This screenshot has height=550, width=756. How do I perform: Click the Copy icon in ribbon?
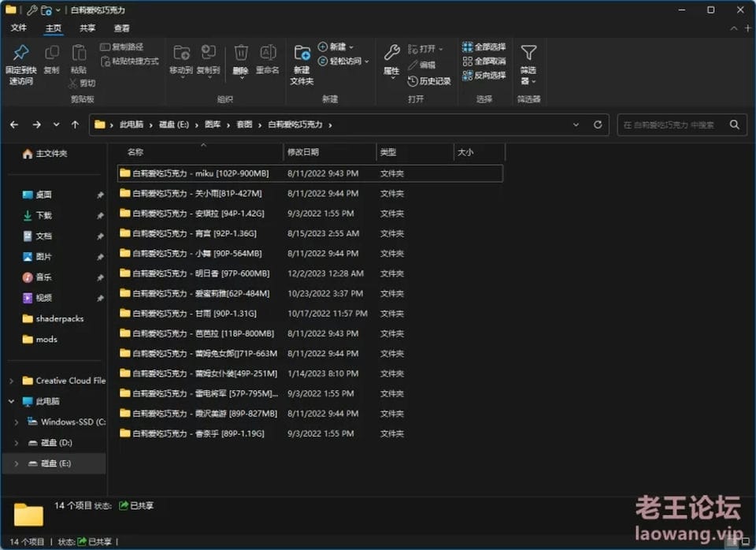52,53
